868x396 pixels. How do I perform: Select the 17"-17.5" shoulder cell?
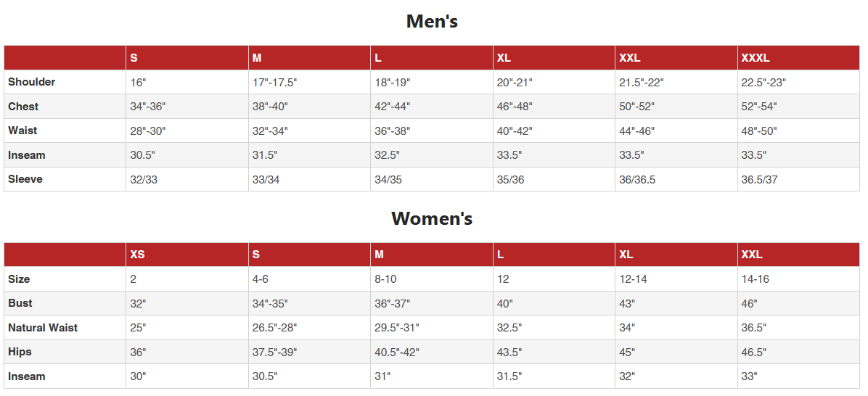(x=275, y=83)
